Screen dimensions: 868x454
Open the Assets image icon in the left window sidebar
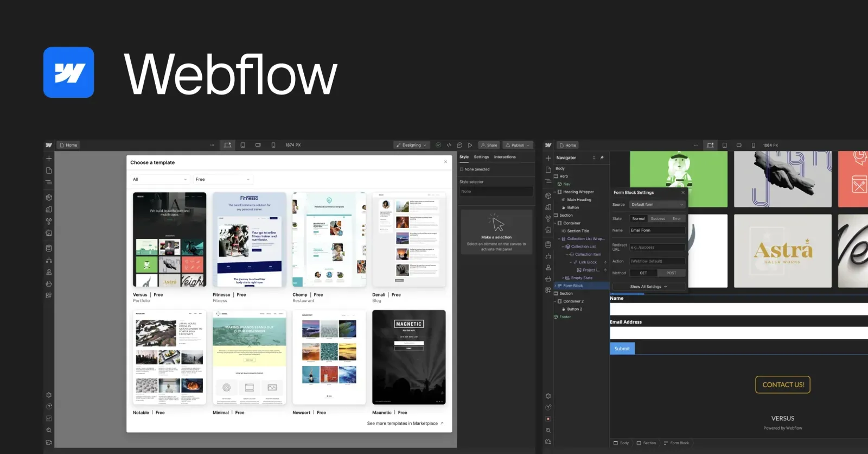49,233
